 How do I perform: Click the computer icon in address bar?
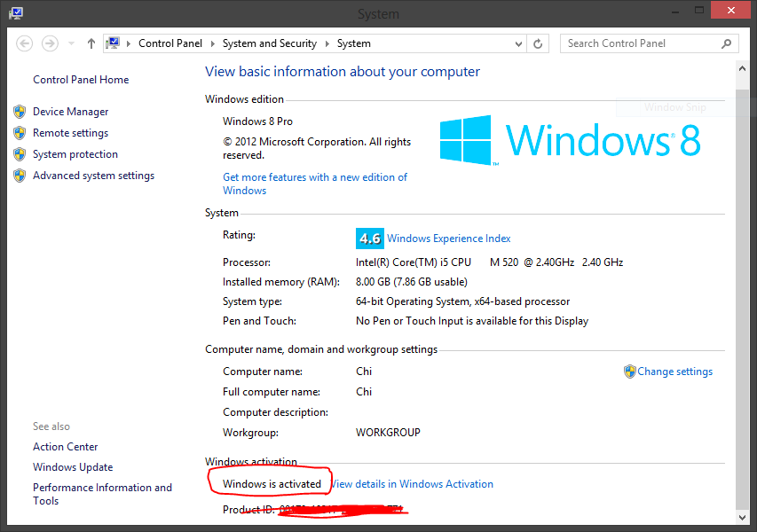(x=113, y=43)
